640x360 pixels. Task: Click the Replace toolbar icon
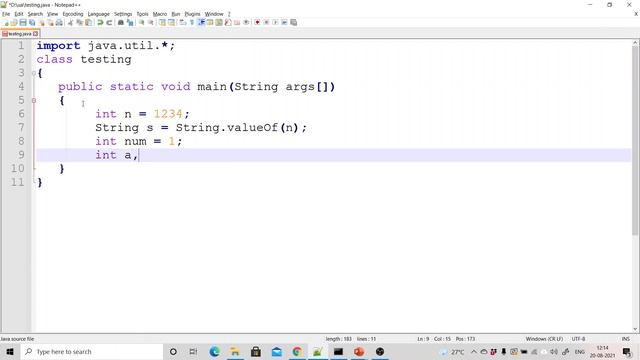[x=130, y=22]
